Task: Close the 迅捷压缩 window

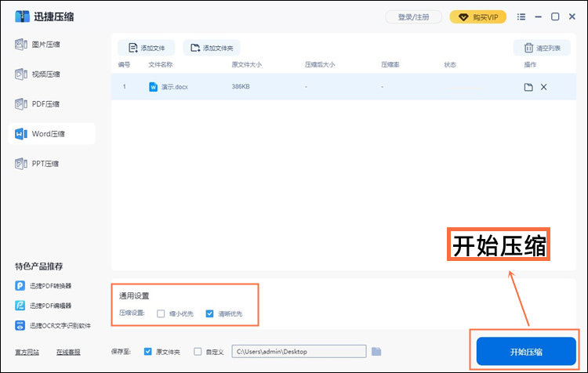Action: (572, 16)
